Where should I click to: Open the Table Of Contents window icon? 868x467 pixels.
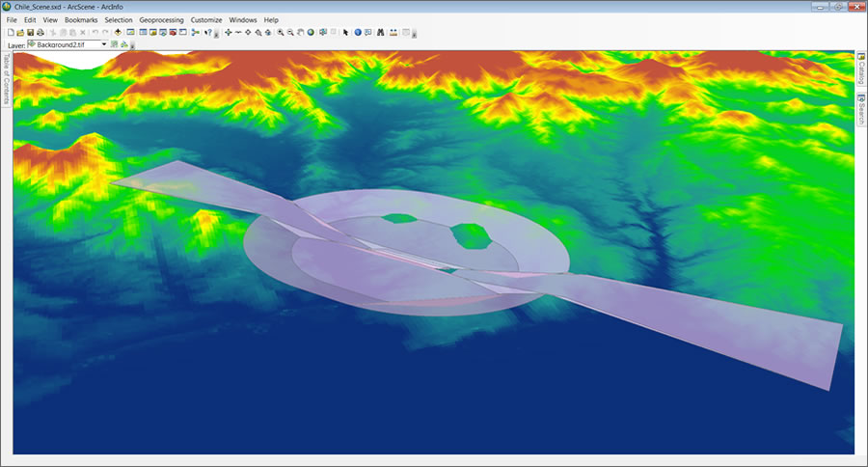143,33
